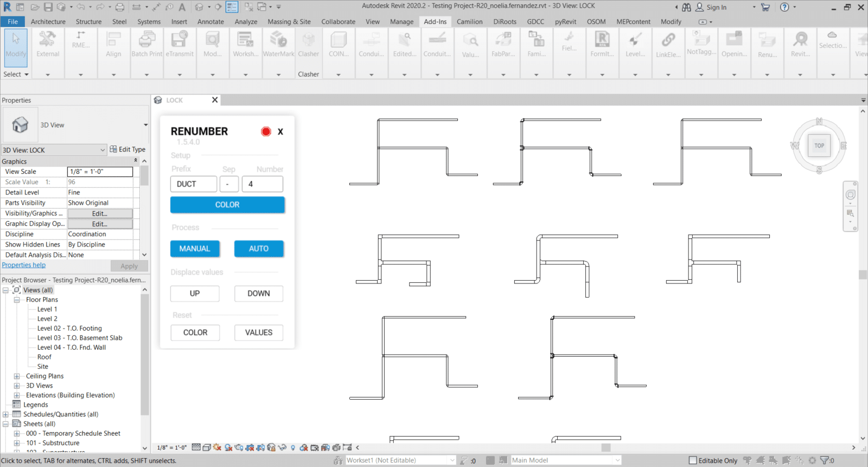Click the Help question mark icon

point(784,7)
